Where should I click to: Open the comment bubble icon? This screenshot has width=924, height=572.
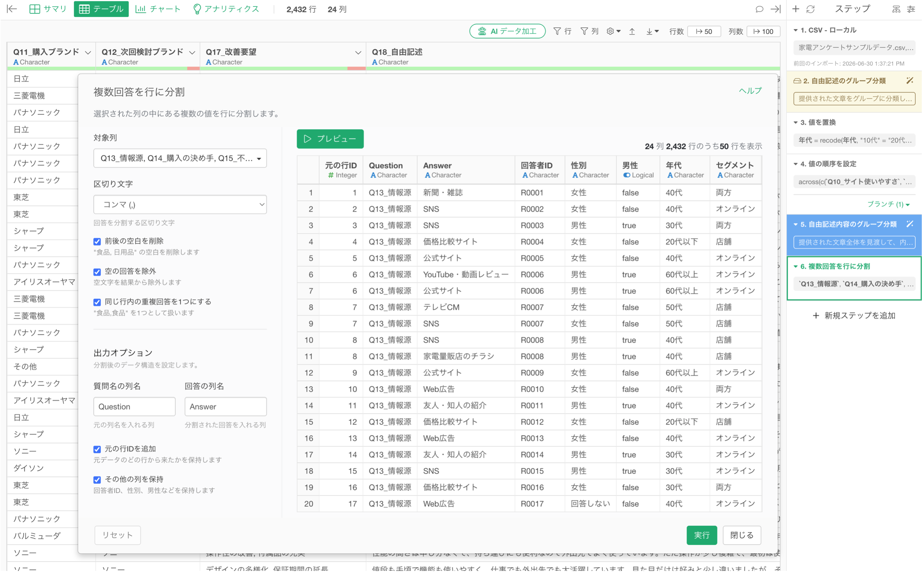click(759, 9)
